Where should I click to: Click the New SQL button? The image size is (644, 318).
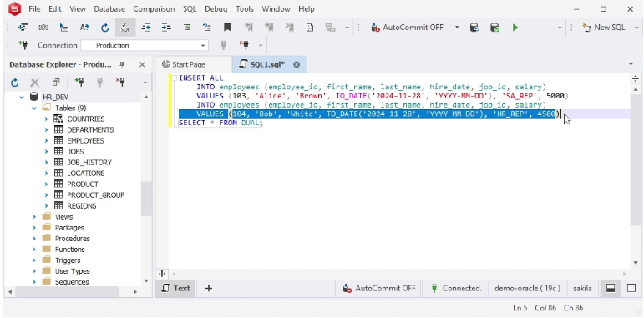[x=604, y=28]
